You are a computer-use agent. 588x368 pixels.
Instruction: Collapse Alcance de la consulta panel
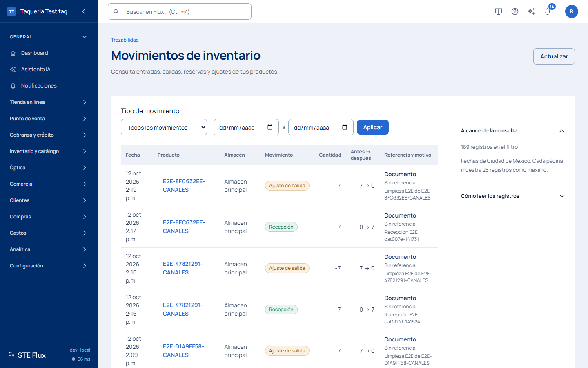(x=513, y=131)
